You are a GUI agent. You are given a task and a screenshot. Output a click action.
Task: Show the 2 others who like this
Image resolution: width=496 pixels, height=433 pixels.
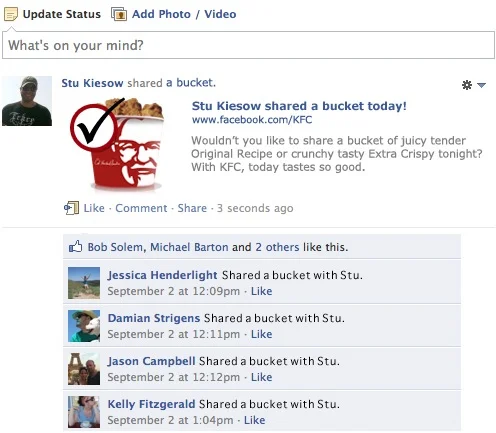[277, 247]
